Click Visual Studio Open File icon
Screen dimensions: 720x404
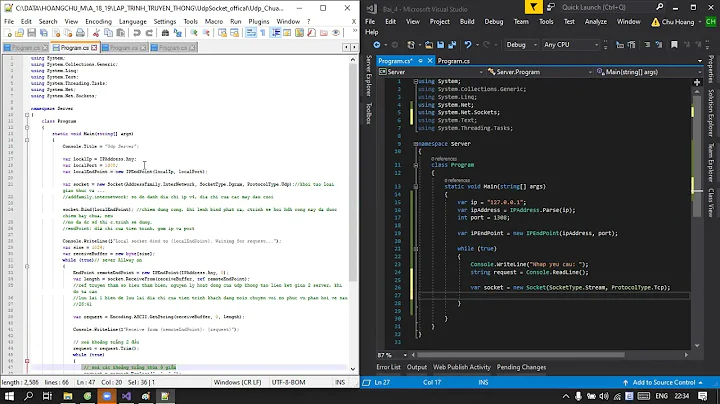coord(428,45)
